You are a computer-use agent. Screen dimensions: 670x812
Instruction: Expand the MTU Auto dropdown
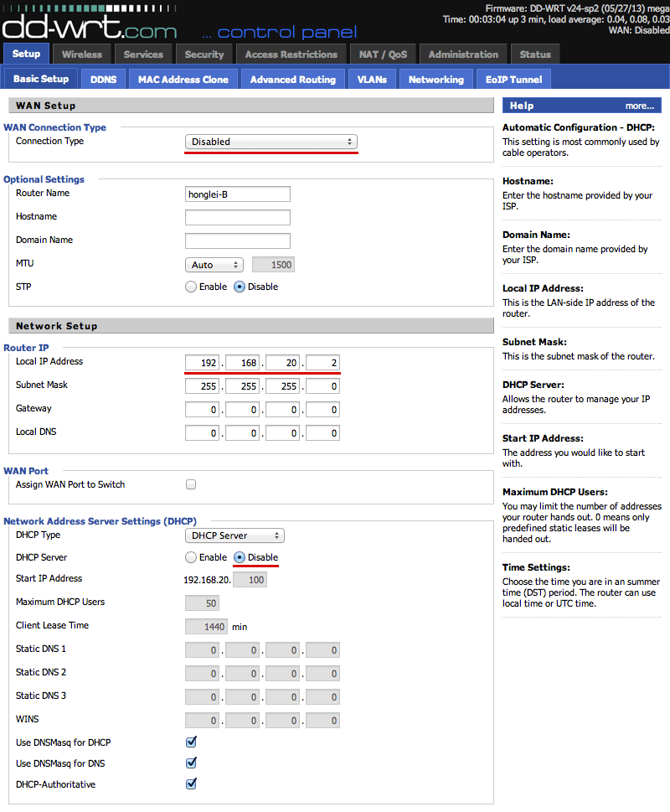(214, 265)
